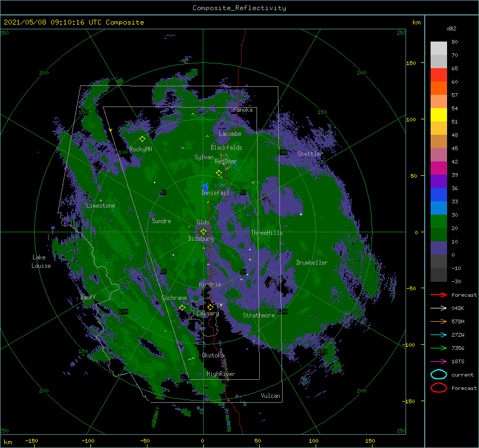Click the Drumheller label
The image size is (479, 448).
[x=312, y=263]
